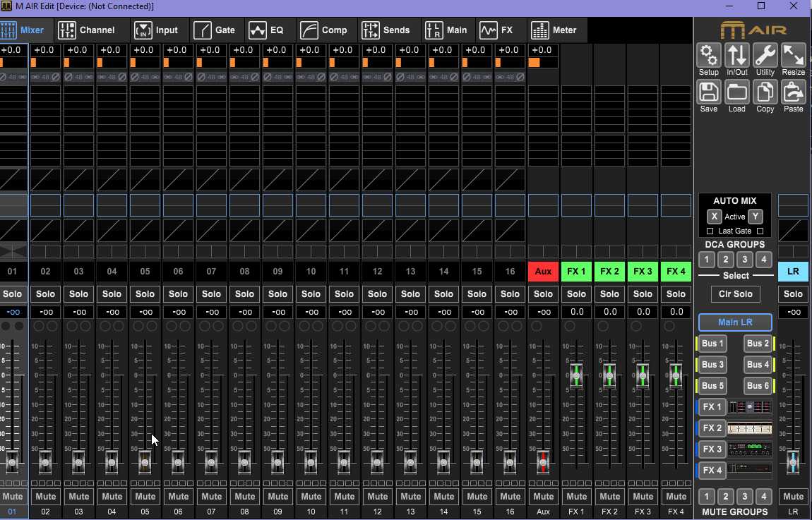Click the Clr Solo button

735,294
